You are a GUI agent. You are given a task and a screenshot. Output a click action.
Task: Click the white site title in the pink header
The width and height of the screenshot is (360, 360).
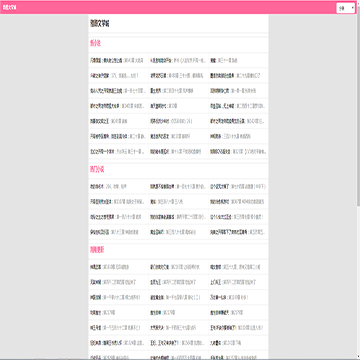point(10,8)
